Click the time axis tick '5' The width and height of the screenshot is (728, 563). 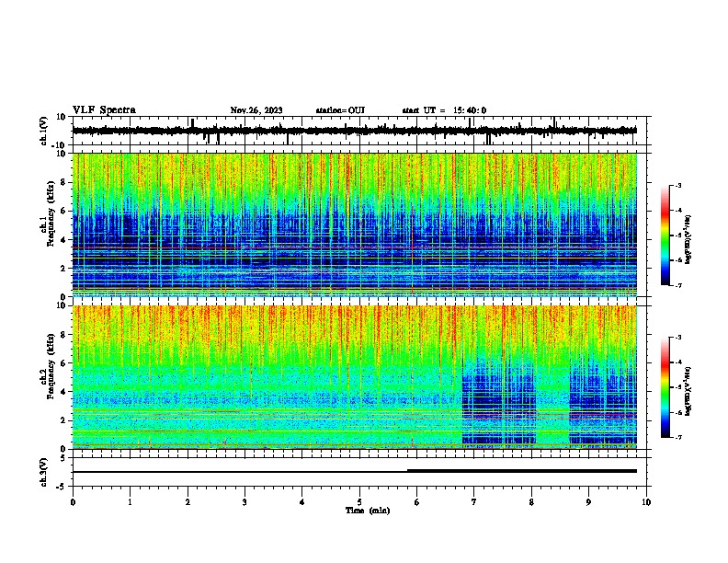click(x=359, y=502)
